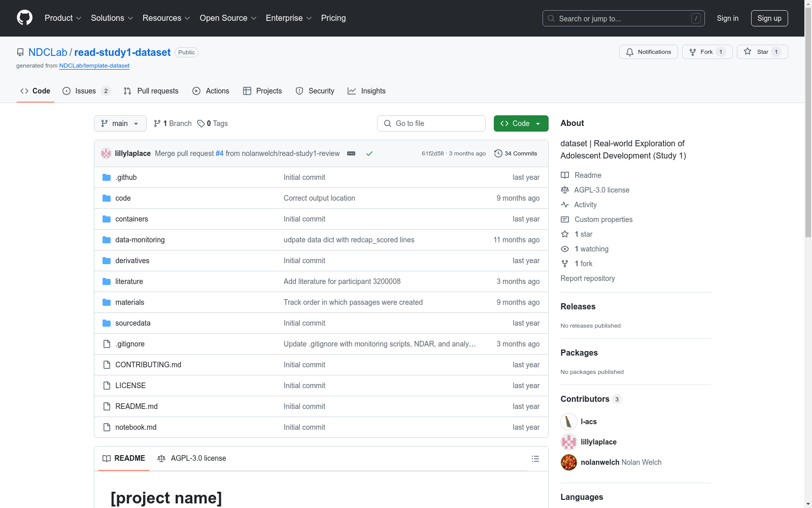Click Report repository link
The width and height of the screenshot is (812, 508).
click(x=588, y=278)
